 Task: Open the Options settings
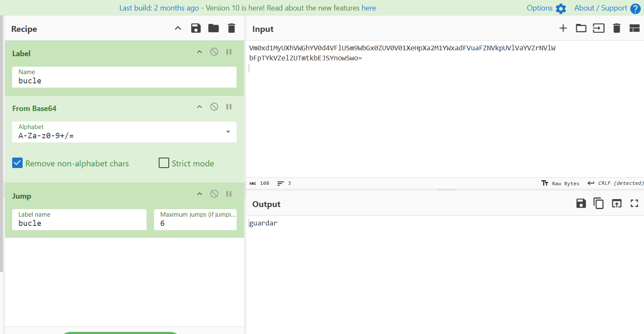click(x=546, y=8)
